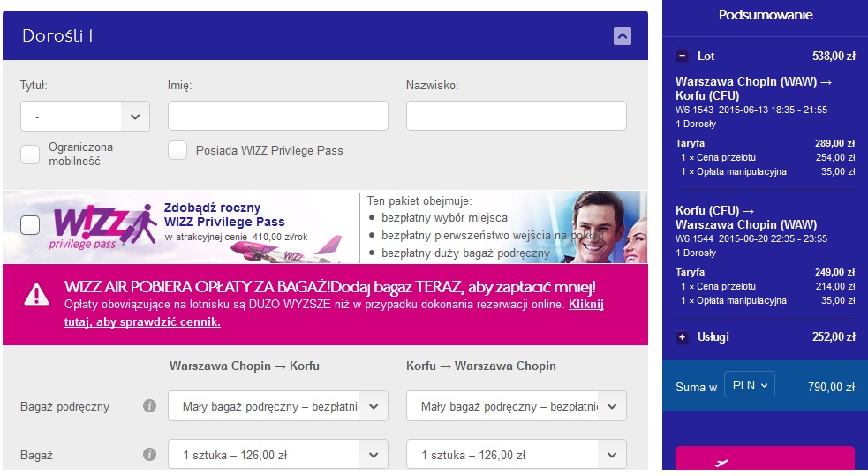Open checked baggage dropdown for Korfu → Warszawa

tap(517, 455)
